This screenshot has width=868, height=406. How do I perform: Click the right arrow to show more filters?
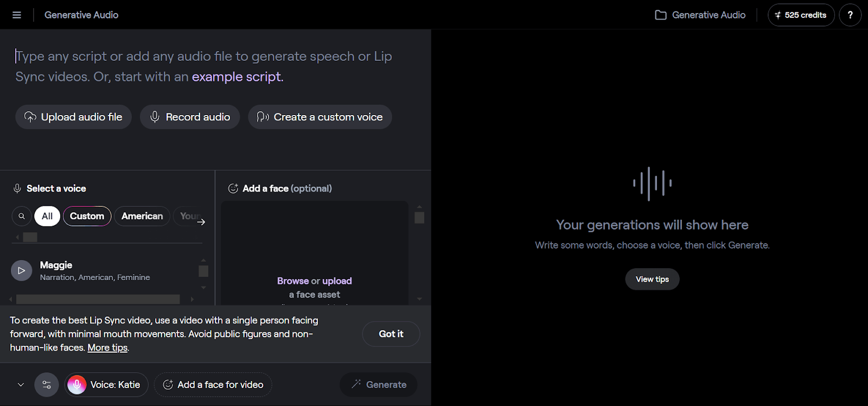point(201,222)
